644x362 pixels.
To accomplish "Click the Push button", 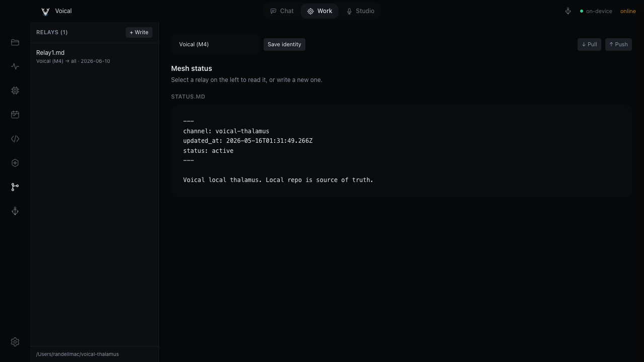I will click(x=618, y=44).
